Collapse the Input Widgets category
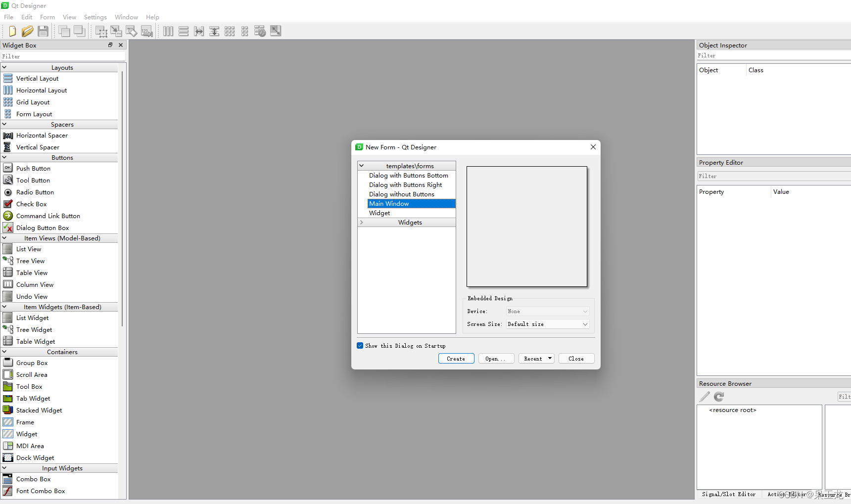Viewport: 851px width, 504px height. pyautogui.click(x=4, y=468)
